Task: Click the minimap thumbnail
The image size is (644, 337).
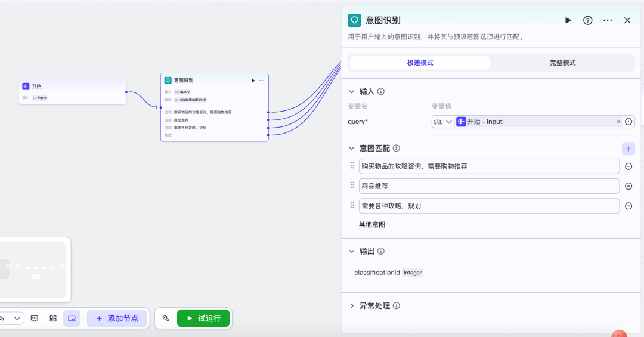Action: coord(33,270)
